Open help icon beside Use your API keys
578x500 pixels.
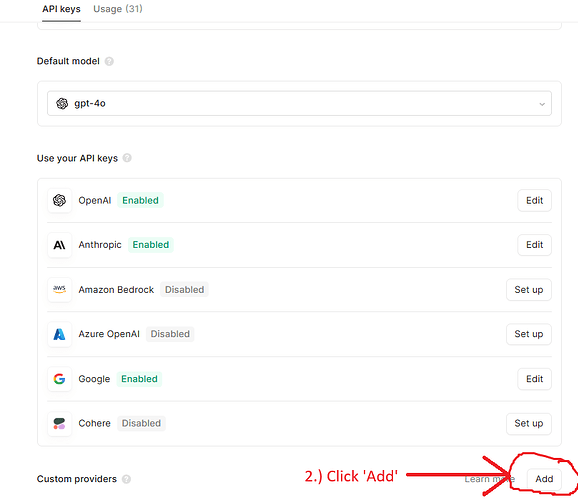127,158
